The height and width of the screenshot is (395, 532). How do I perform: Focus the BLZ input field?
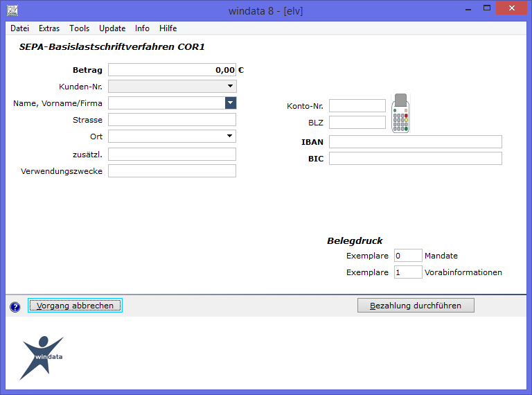tap(357, 122)
